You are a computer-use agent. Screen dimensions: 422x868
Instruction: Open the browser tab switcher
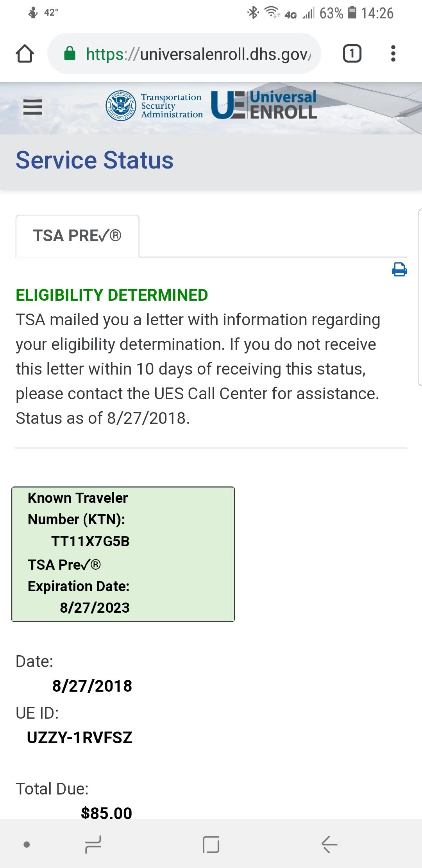pyautogui.click(x=352, y=54)
